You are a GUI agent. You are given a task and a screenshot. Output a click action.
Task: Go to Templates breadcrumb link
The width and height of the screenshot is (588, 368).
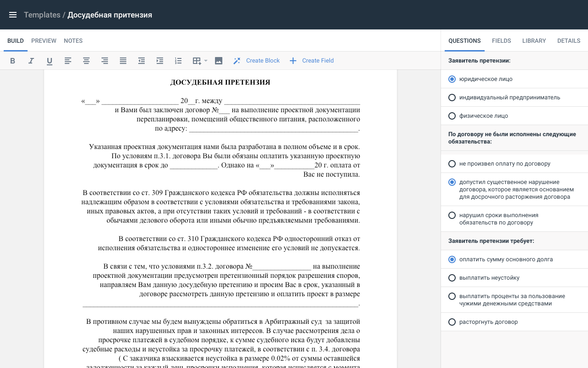coord(42,15)
